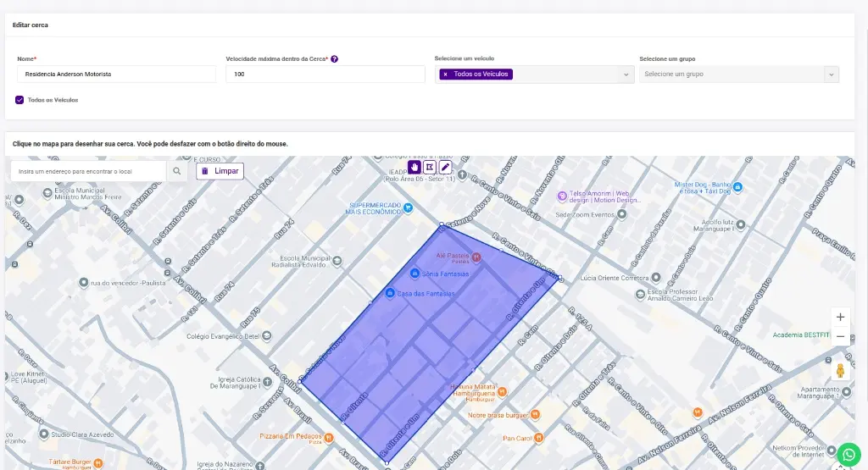Click the IEADP church marker icon
The width and height of the screenshot is (868, 470).
[462, 174]
